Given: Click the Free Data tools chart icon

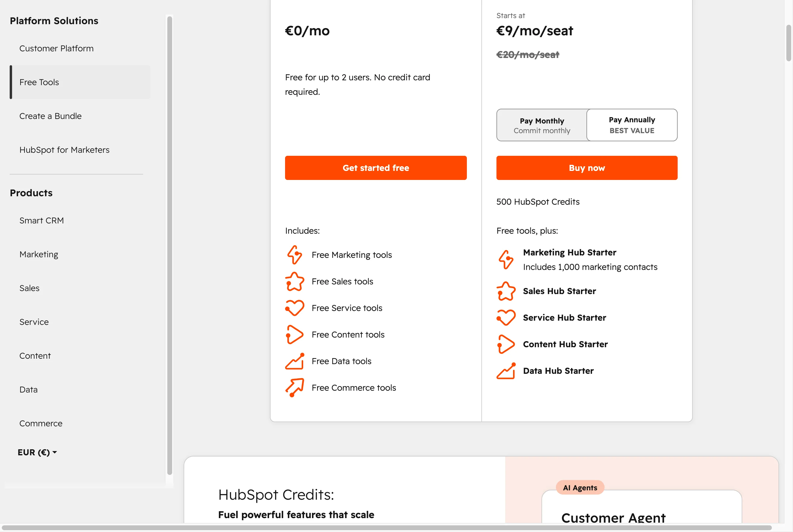Looking at the screenshot, I should (294, 361).
